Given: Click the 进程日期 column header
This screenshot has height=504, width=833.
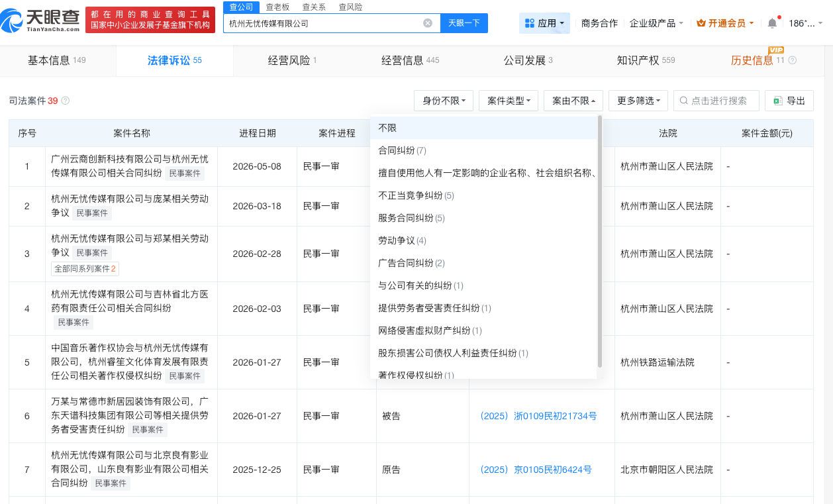Looking at the screenshot, I should (x=257, y=133).
